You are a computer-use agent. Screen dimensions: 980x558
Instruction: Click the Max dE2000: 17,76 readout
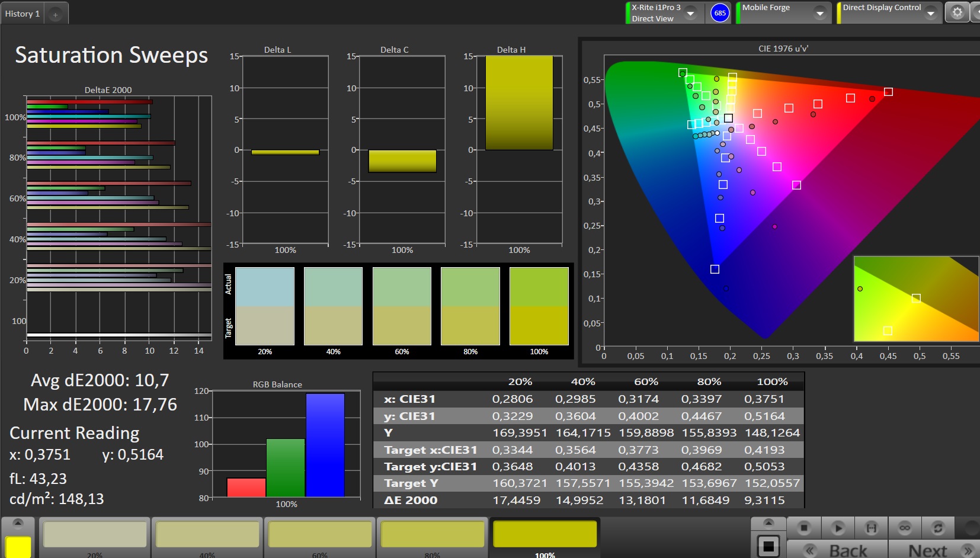pyautogui.click(x=100, y=405)
